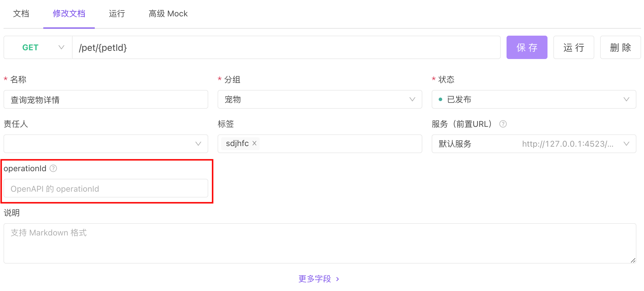Viewport: 644px width, 291px height.
Task: Select the 修改文档 tab
Action: coord(69,14)
